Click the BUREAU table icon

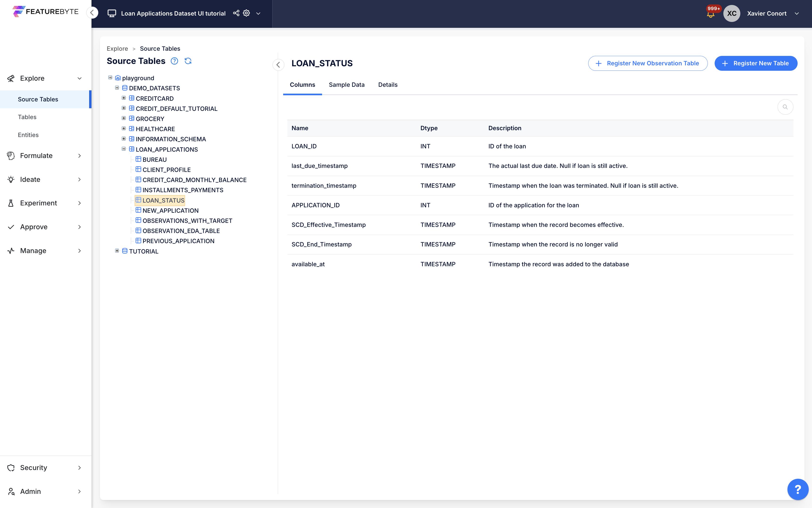[x=138, y=159]
